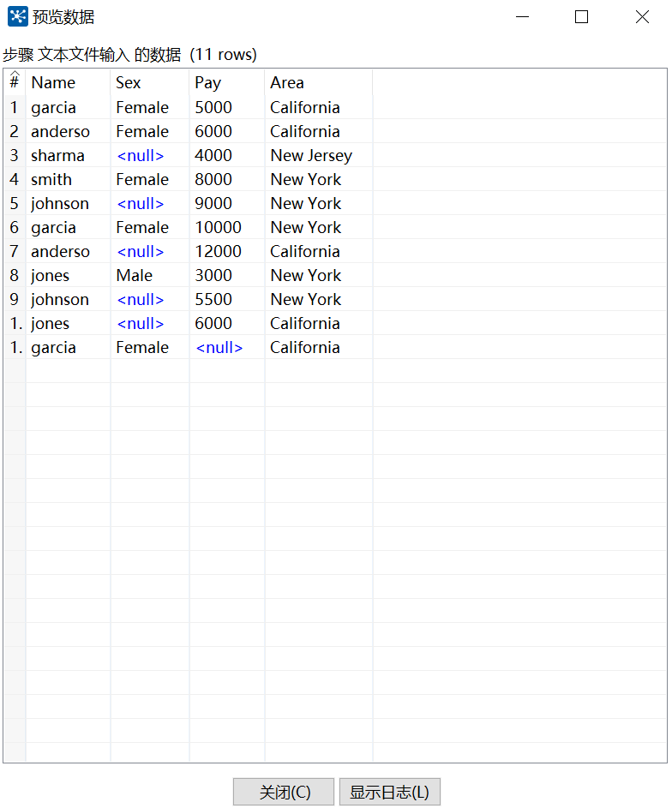
Task: Select the johnson cell in row 5
Action: (x=68, y=203)
